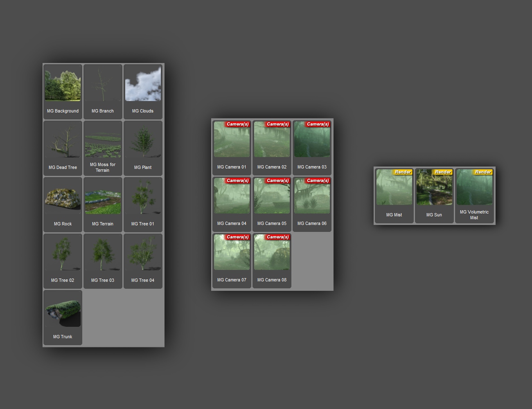Choose the MG Camera 06 preset
Image resolution: width=532 pixels, height=409 pixels.
point(312,204)
